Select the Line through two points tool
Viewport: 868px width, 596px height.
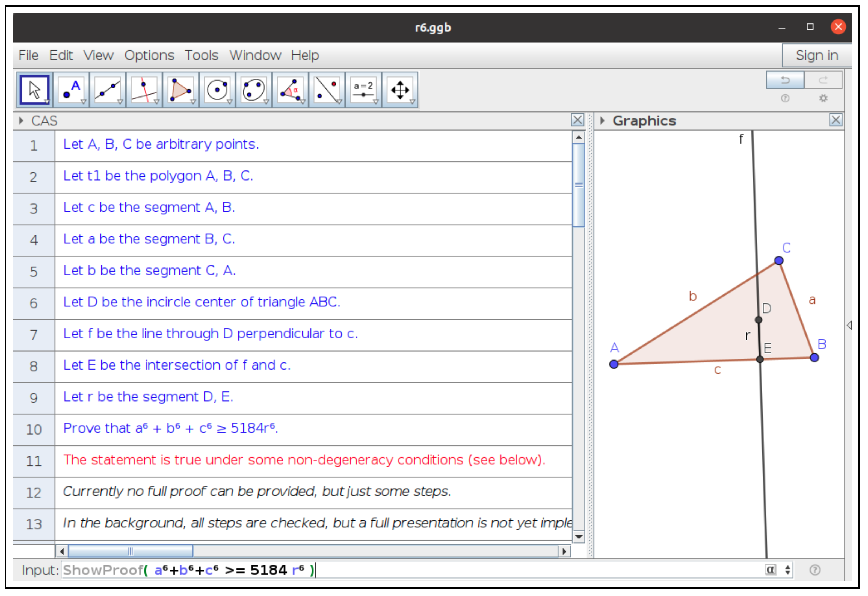(x=108, y=90)
